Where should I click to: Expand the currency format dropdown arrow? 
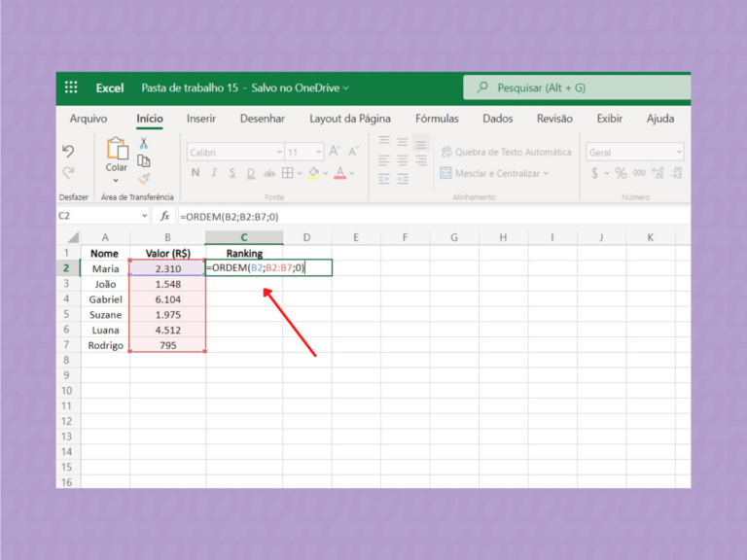[x=607, y=173]
